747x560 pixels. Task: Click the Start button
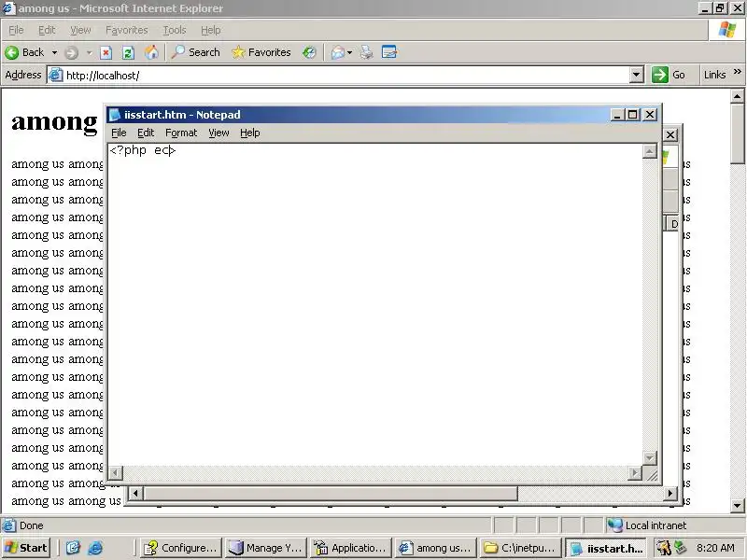click(x=27, y=548)
